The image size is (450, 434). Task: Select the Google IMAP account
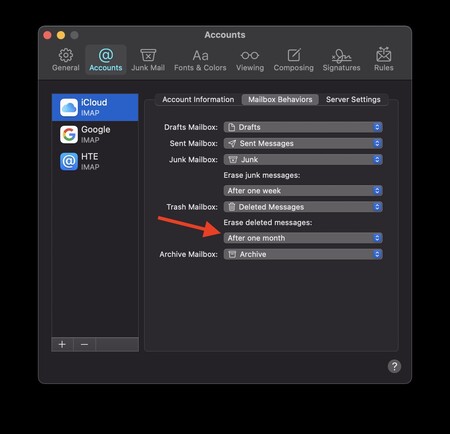coord(95,134)
